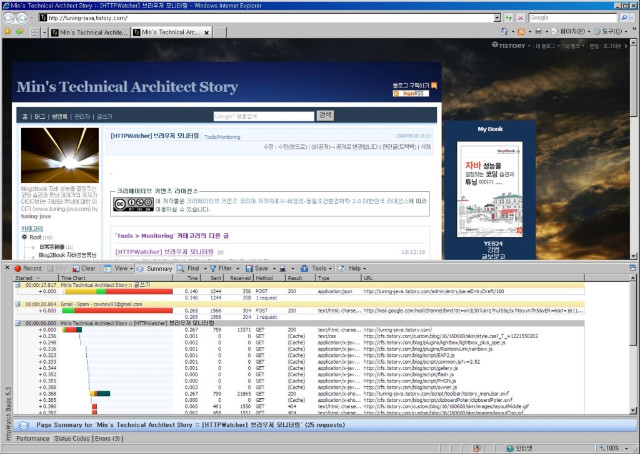Click the tunnel lights profile image

[x=60, y=156]
